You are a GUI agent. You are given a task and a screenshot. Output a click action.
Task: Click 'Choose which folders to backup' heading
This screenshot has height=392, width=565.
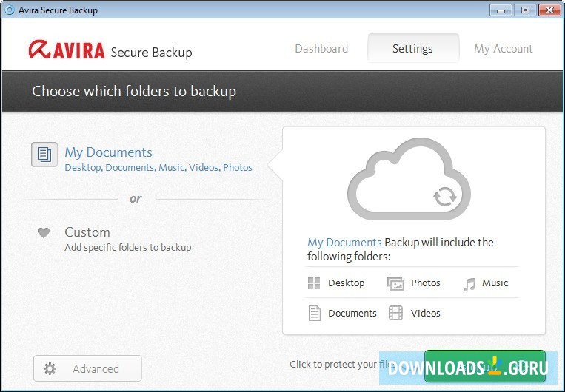tap(134, 91)
